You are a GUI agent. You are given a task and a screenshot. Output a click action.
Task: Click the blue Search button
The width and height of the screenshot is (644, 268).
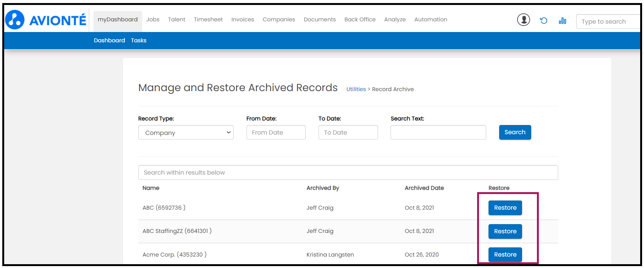tap(515, 132)
